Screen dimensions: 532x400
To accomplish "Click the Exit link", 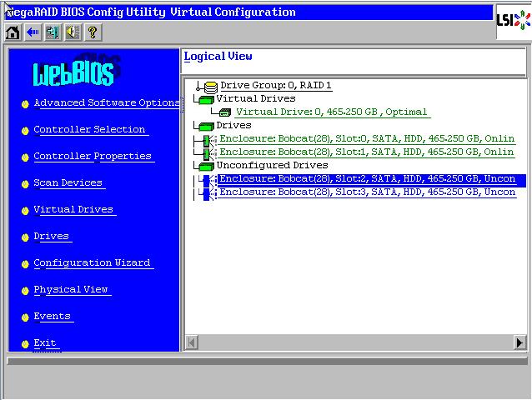I will click(x=45, y=343).
